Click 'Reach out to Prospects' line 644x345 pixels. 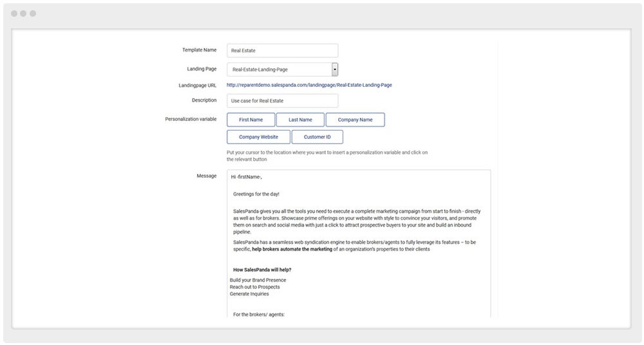(254, 287)
